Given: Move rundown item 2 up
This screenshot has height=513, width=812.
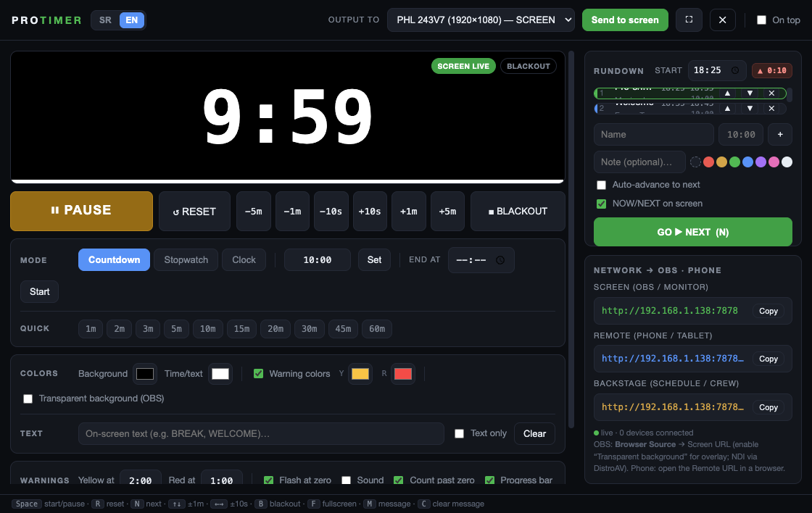Looking at the screenshot, I should (728, 108).
